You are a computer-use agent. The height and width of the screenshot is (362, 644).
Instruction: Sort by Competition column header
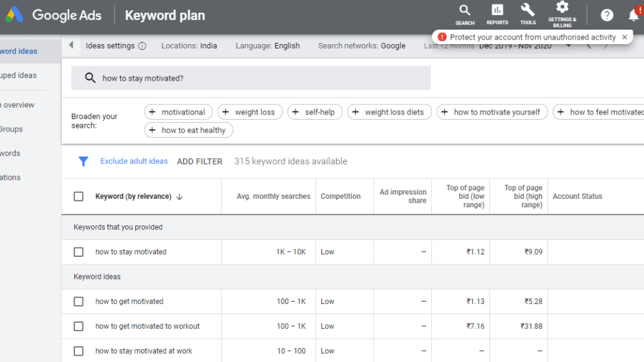point(340,196)
